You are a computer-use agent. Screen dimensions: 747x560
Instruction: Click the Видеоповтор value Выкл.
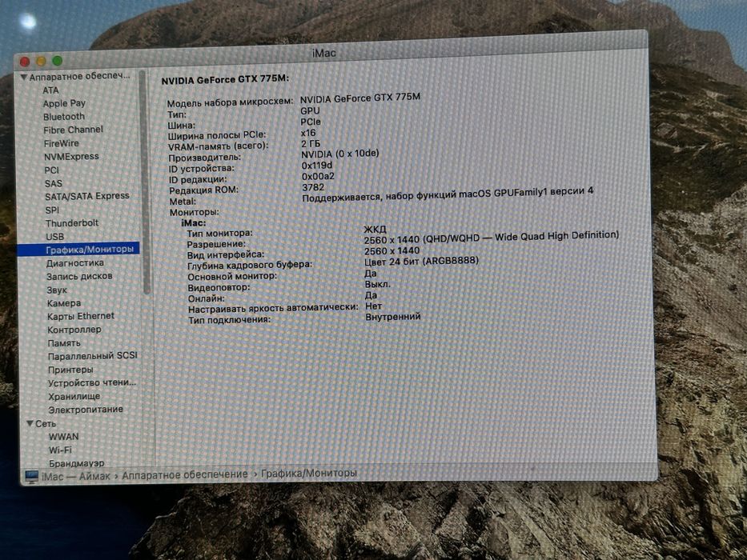pos(378,284)
